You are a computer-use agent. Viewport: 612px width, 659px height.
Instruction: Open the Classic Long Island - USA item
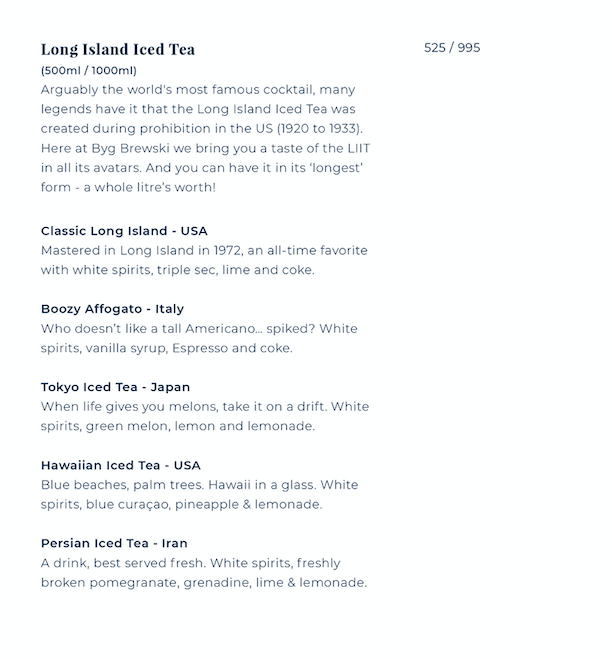[x=124, y=231]
